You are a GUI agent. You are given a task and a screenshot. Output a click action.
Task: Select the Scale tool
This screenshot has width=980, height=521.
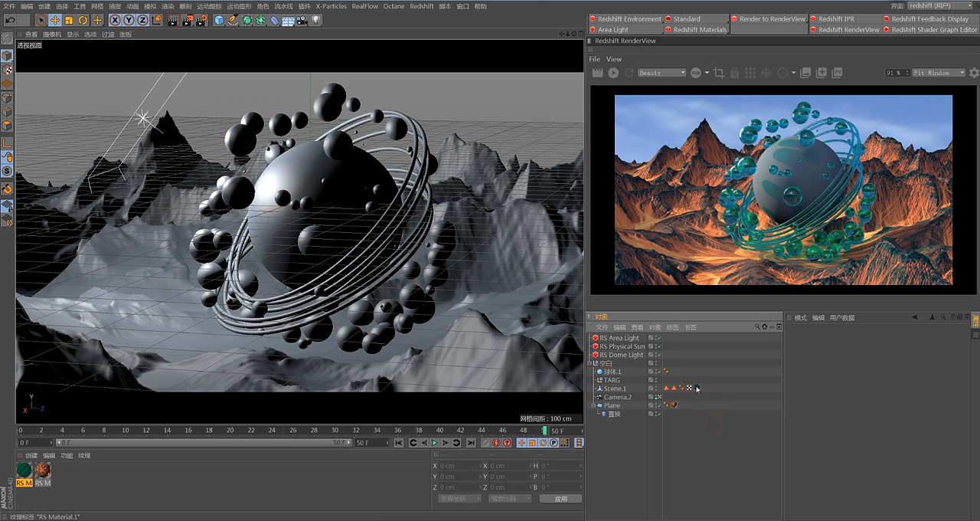pos(69,20)
